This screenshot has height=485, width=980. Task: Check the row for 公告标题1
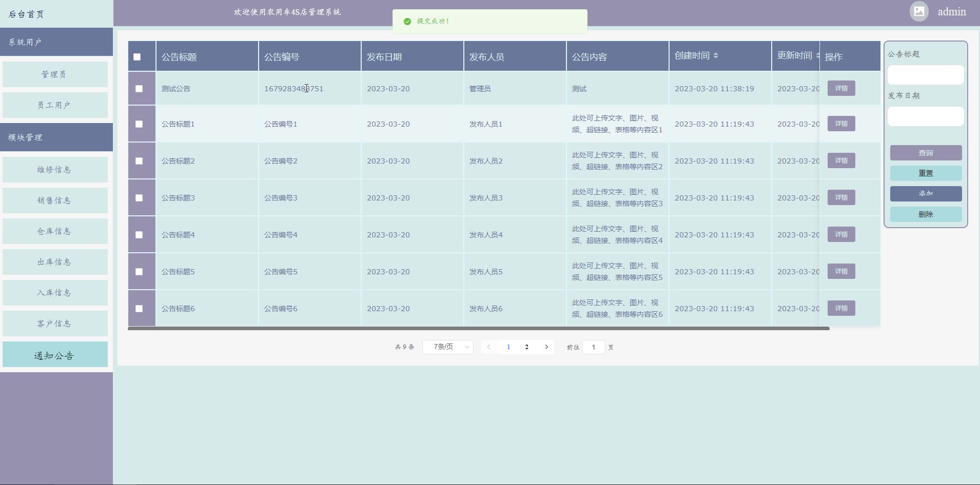coord(139,124)
